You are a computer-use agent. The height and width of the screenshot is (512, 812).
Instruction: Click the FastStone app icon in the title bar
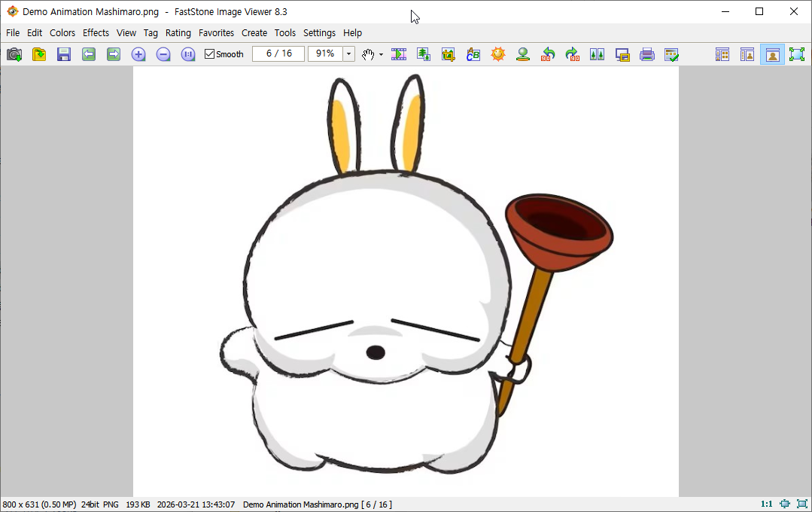pyautogui.click(x=13, y=11)
